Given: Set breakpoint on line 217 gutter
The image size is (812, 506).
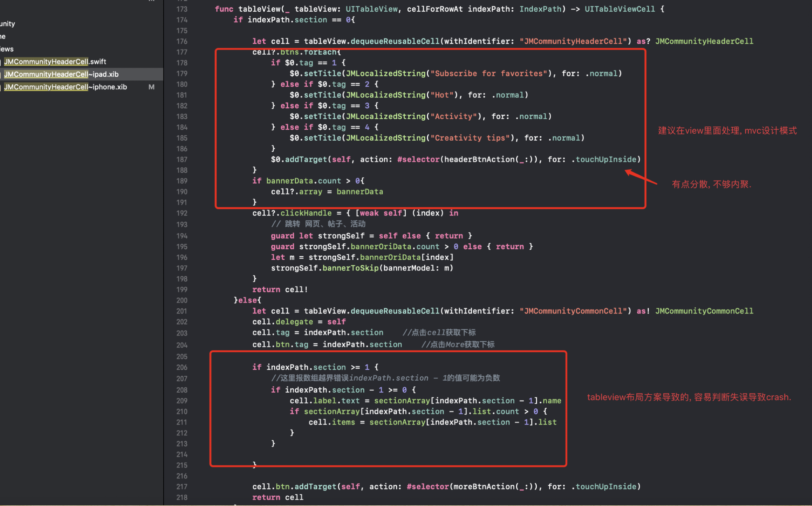Looking at the screenshot, I should (182, 487).
